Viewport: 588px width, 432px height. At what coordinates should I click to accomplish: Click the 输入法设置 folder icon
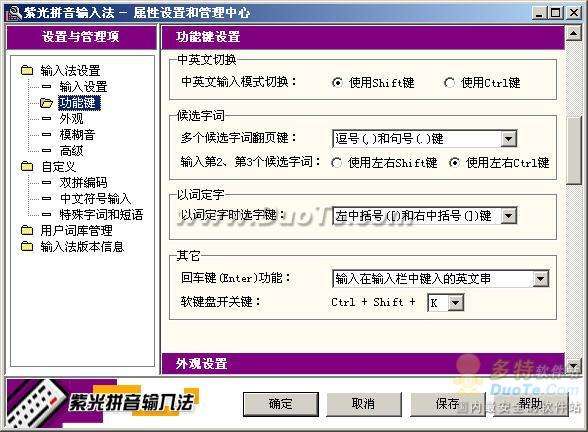click(27, 70)
